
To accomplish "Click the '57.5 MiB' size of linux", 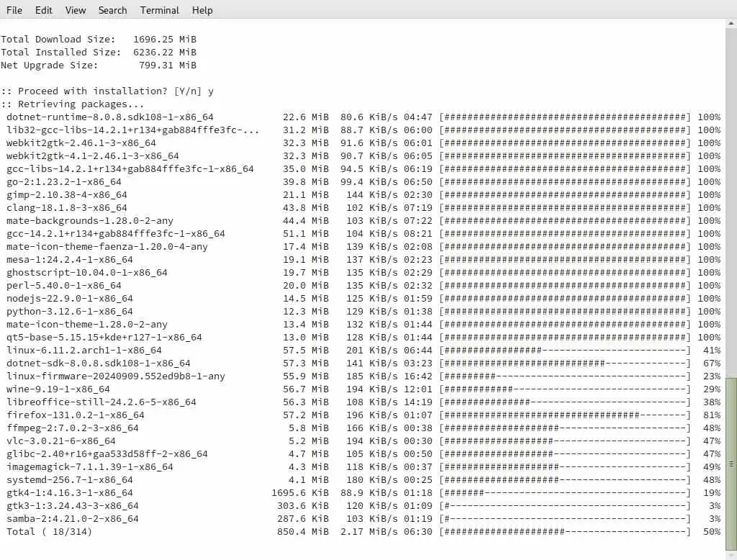I will [305, 351].
